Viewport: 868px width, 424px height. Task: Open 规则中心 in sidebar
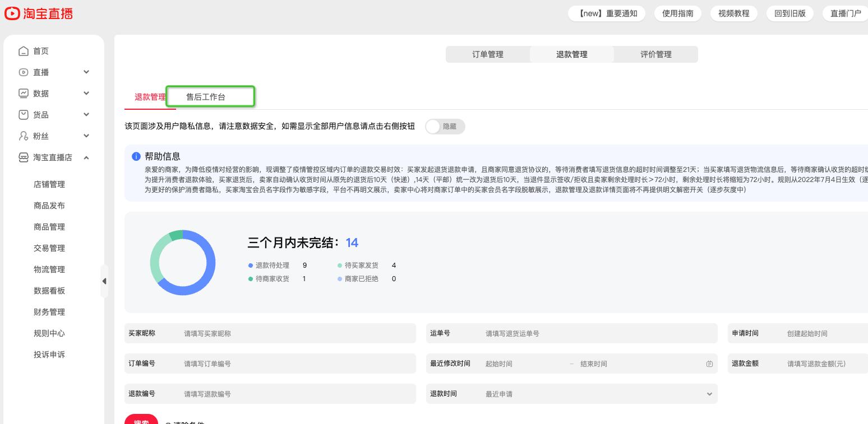(49, 333)
